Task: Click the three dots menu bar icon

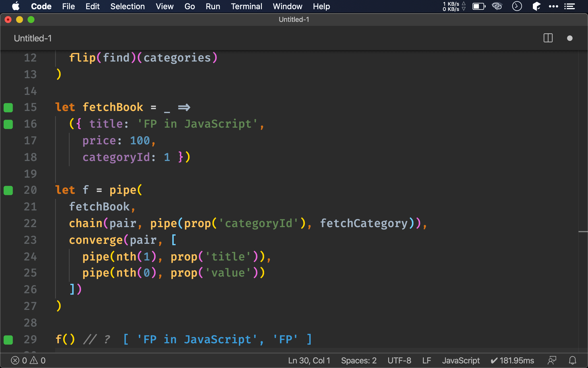Action: 553,6
